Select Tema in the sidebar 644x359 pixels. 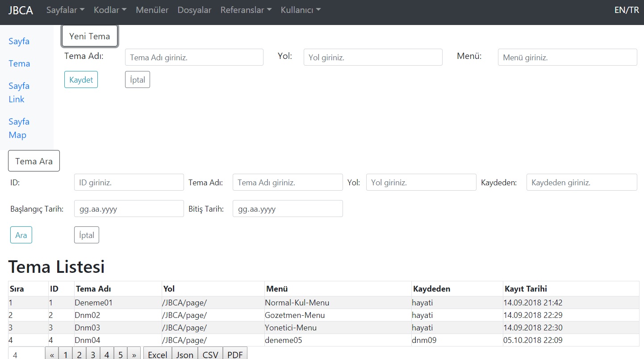tap(19, 64)
